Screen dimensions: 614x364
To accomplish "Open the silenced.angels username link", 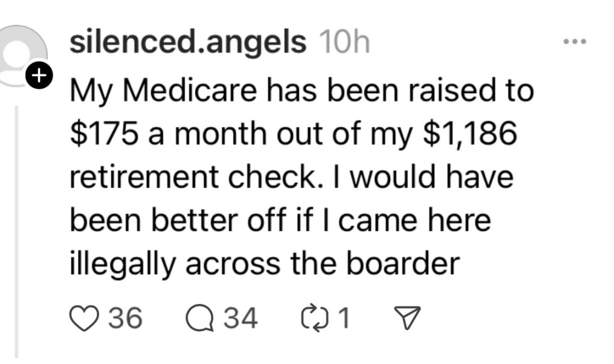I will tap(188, 43).
